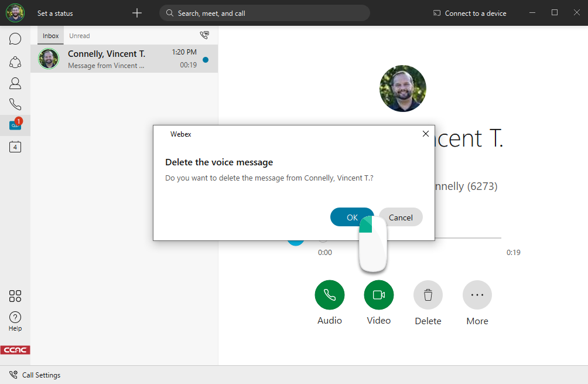The width and height of the screenshot is (588, 384).
Task: Delete the voicemail using the trash icon
Action: (x=428, y=295)
